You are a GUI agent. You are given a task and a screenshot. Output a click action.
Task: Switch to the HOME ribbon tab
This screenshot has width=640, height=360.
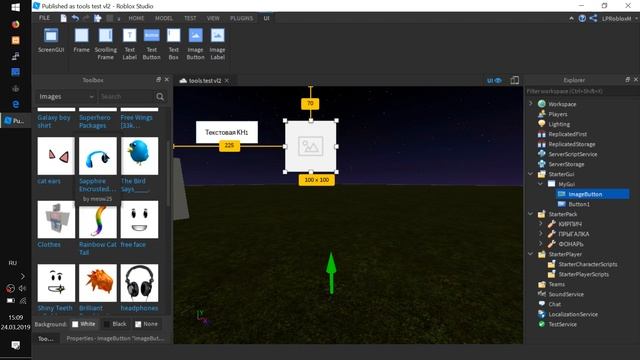(x=136, y=18)
